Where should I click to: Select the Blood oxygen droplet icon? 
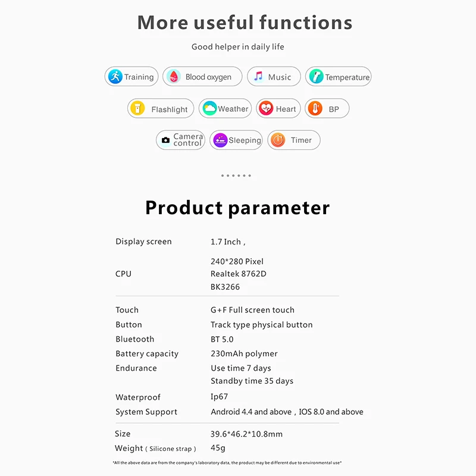pos(174,77)
